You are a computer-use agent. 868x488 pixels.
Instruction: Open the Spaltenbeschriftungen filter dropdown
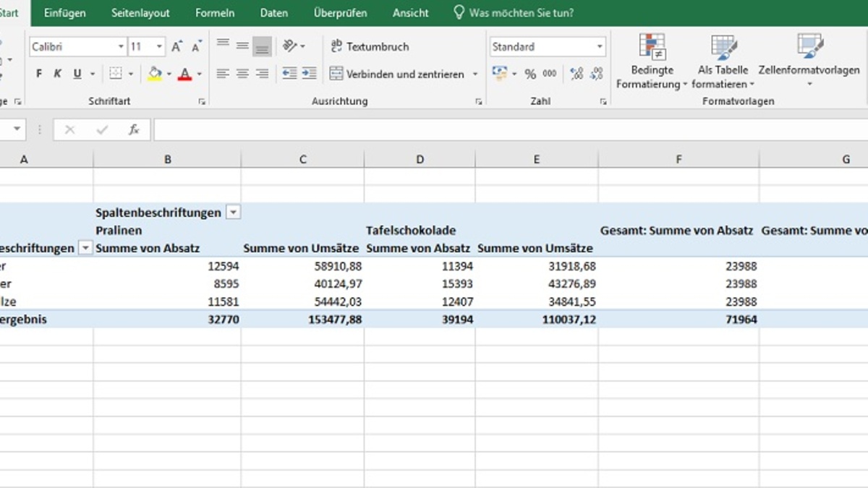(x=233, y=212)
